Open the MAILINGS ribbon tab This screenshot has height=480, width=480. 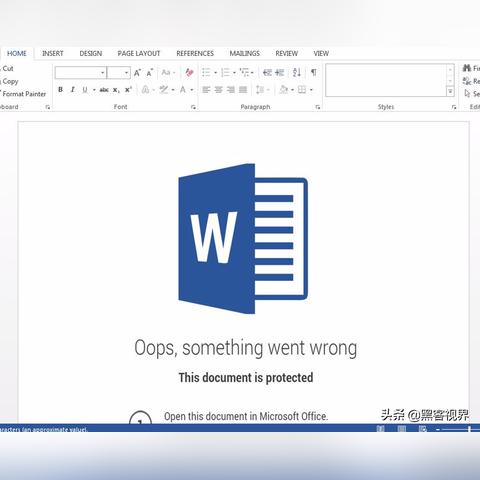[244, 53]
